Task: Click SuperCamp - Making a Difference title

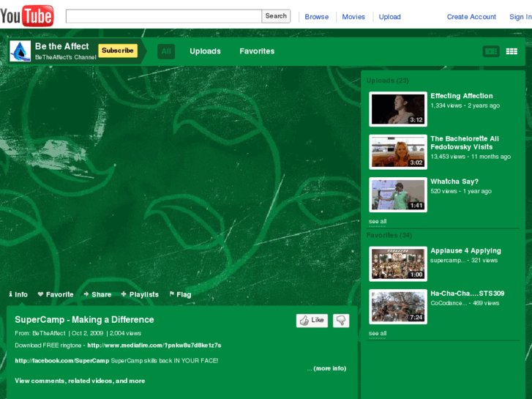Action: point(84,320)
